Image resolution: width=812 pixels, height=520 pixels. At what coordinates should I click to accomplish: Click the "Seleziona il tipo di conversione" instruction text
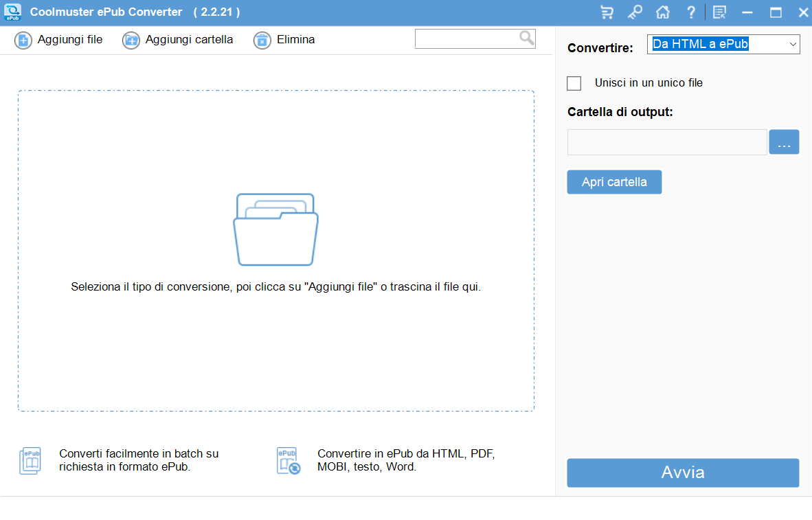click(x=276, y=287)
